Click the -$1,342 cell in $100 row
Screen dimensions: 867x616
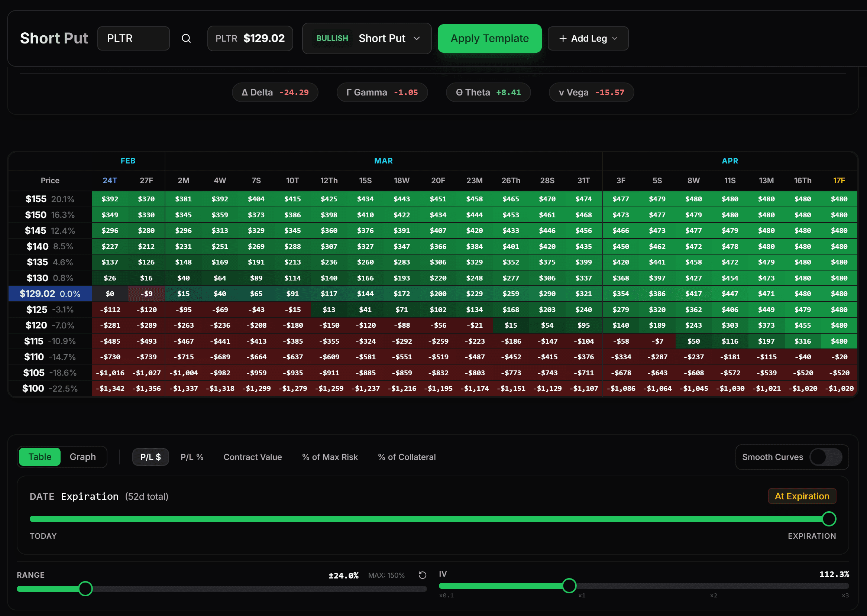click(110, 388)
